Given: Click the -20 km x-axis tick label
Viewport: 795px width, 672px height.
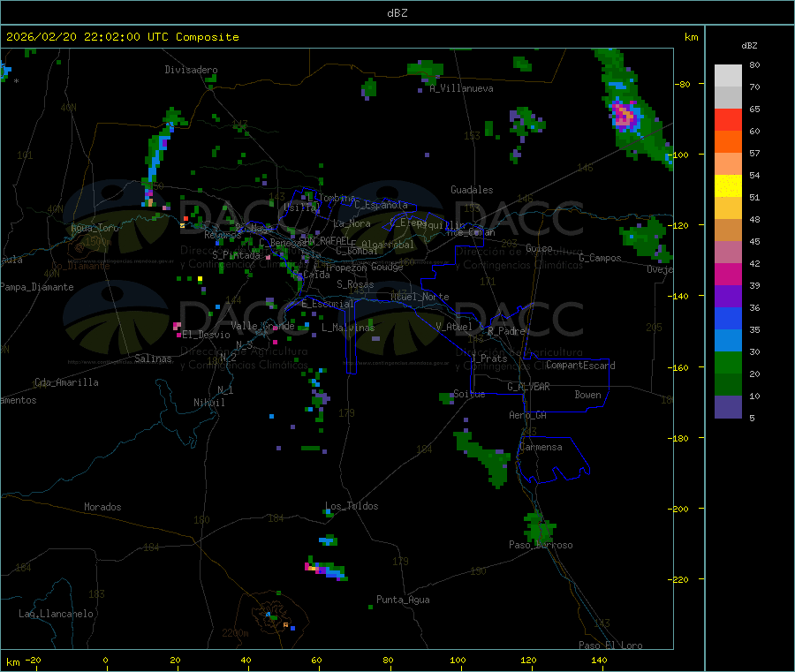Looking at the screenshot, I should coord(33,660).
